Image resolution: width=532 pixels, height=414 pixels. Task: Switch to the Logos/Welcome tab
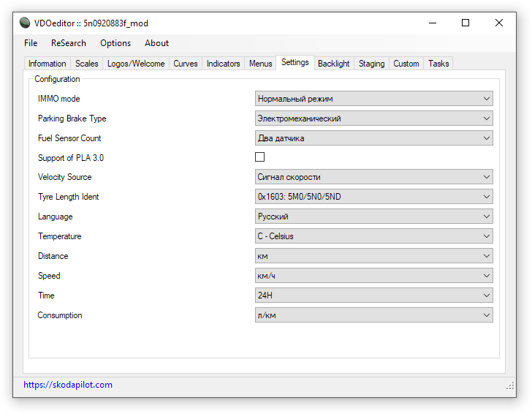coord(136,64)
